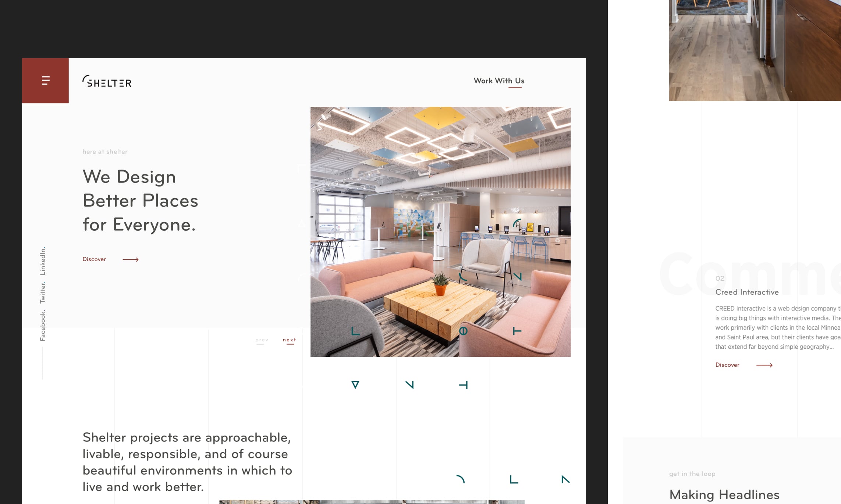Viewport: 841px width, 504px height.
Task: Open the Twitter social link
Action: pos(43,293)
